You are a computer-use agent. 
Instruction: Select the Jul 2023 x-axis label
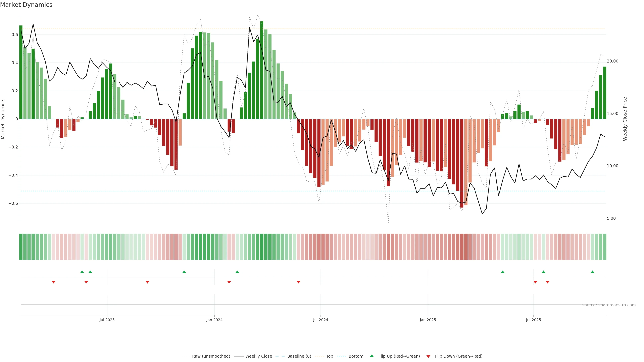point(107,320)
